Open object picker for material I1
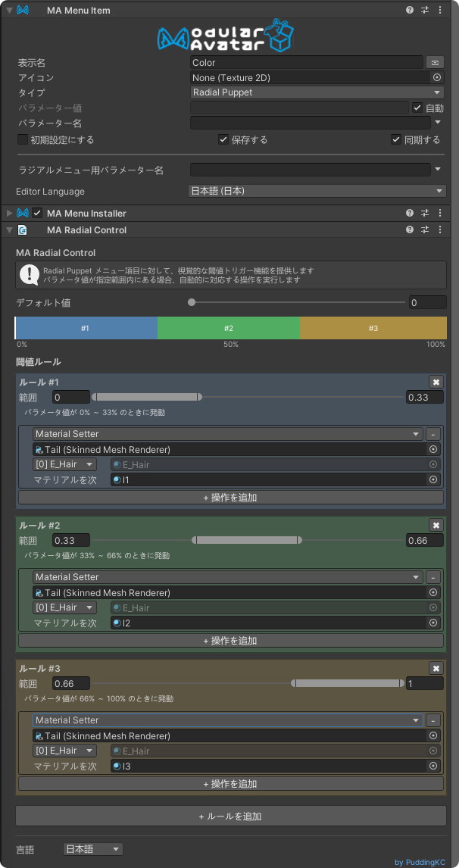Screen dimensions: 459x868 point(433,480)
